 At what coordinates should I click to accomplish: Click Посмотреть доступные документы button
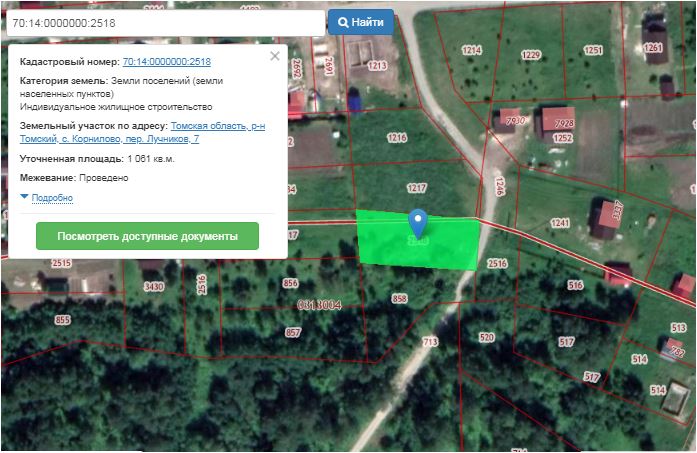pos(147,236)
